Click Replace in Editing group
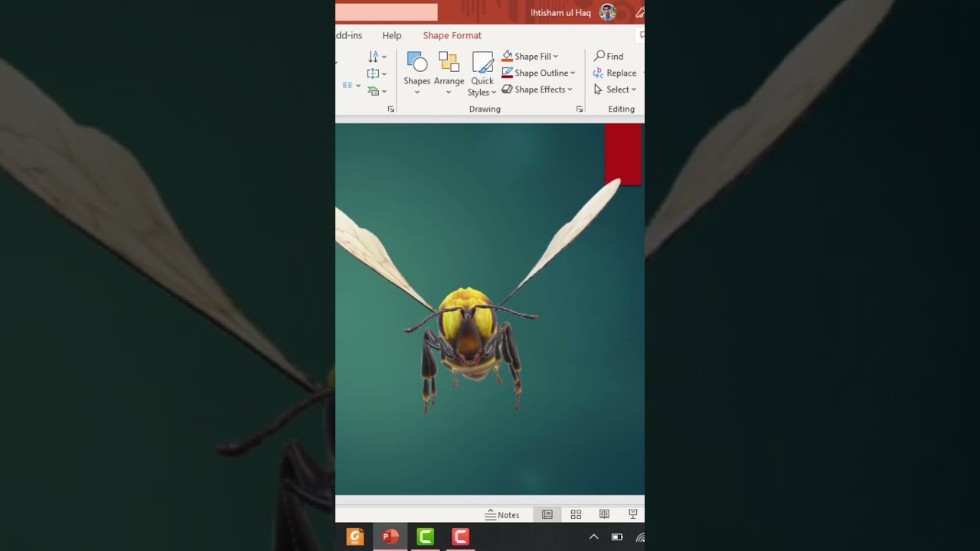The height and width of the screenshot is (551, 980). 615,73
